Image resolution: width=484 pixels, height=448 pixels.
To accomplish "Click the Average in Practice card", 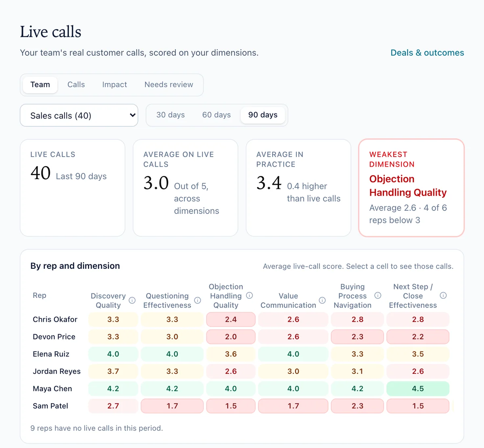I will [x=298, y=188].
